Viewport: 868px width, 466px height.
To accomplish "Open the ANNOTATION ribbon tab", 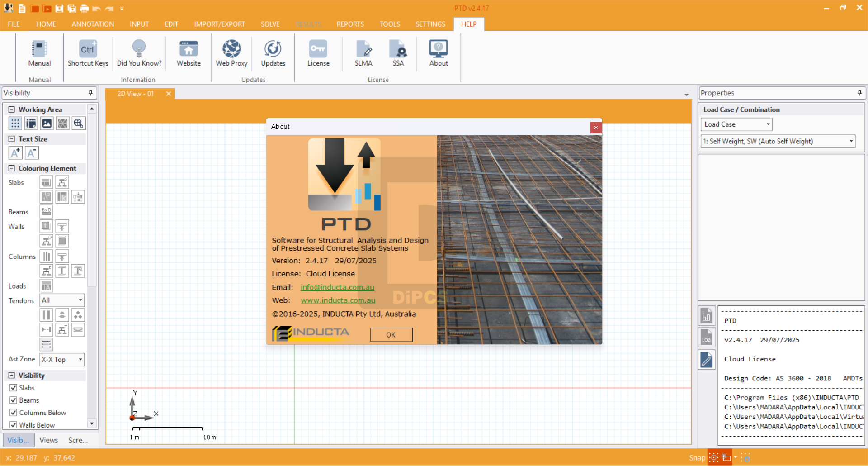I will (x=93, y=24).
